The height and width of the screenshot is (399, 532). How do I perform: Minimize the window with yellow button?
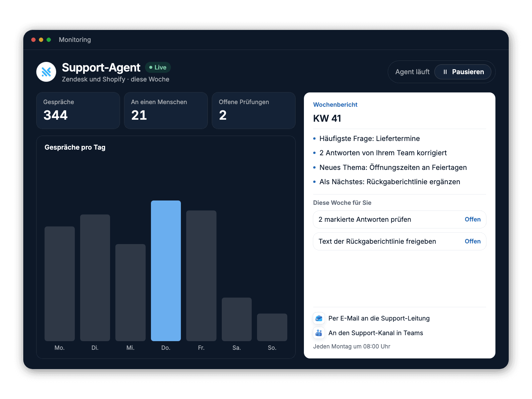click(41, 40)
